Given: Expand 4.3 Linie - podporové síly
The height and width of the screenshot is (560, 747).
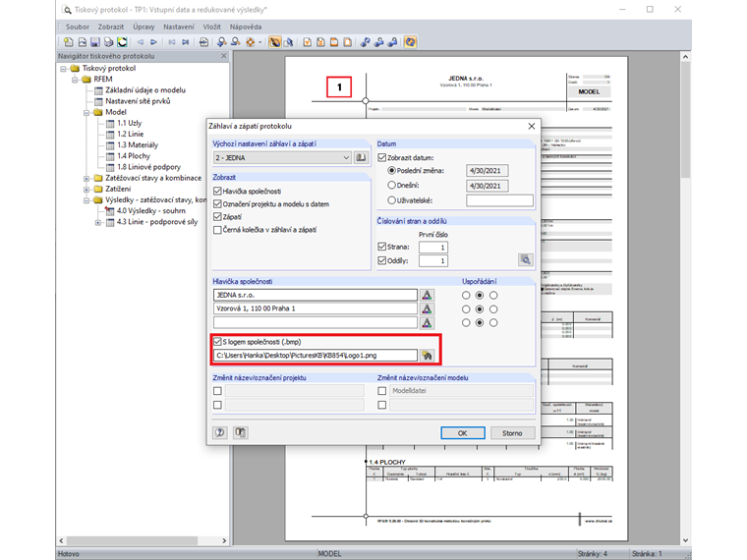Looking at the screenshot, I should click(98, 222).
